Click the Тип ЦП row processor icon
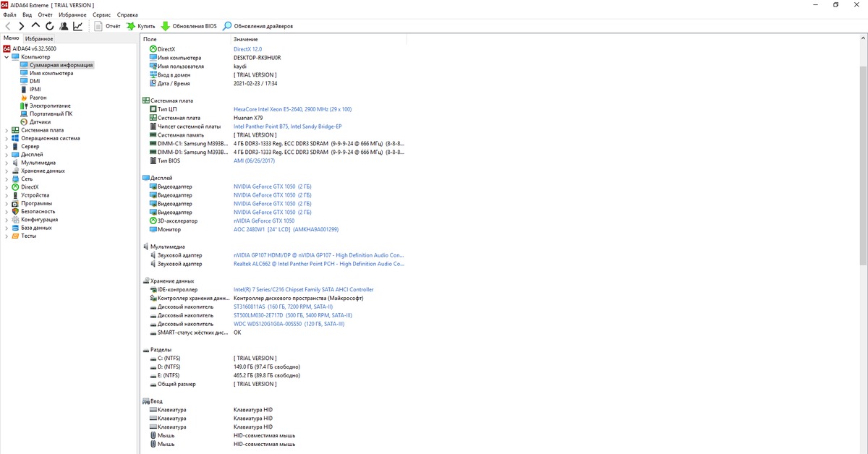This screenshot has width=868, height=454. (153, 109)
